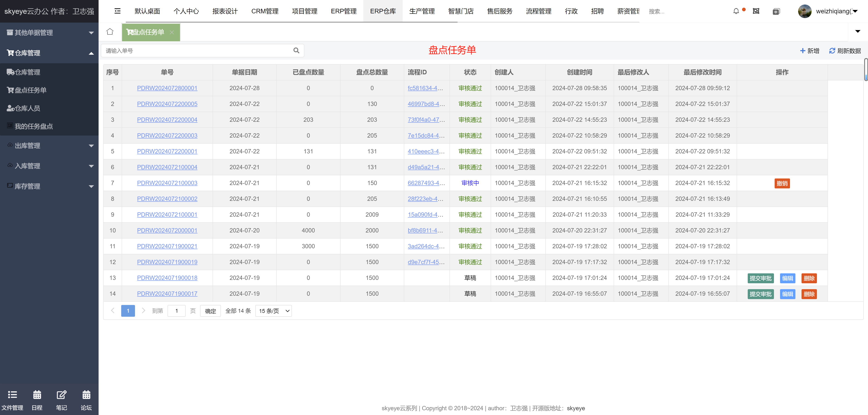Open order link PDRW2024072800001
This screenshot has height=415, width=868.
pyautogui.click(x=167, y=88)
